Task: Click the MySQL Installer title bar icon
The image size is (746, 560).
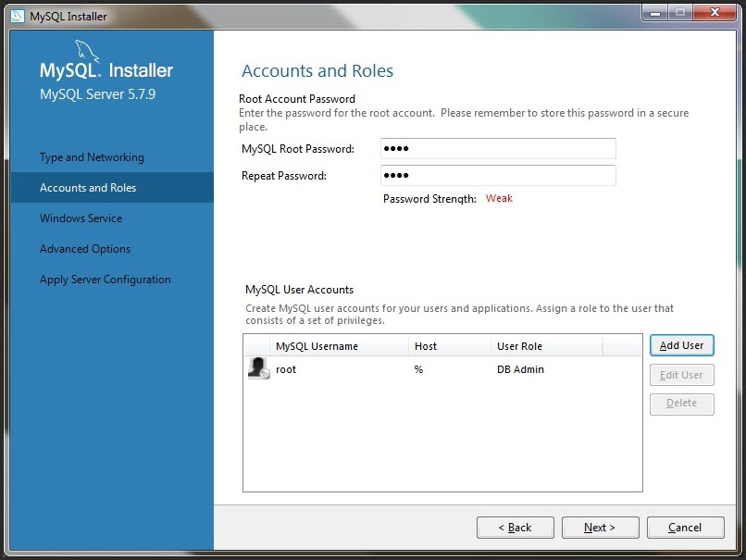Action: (18, 16)
